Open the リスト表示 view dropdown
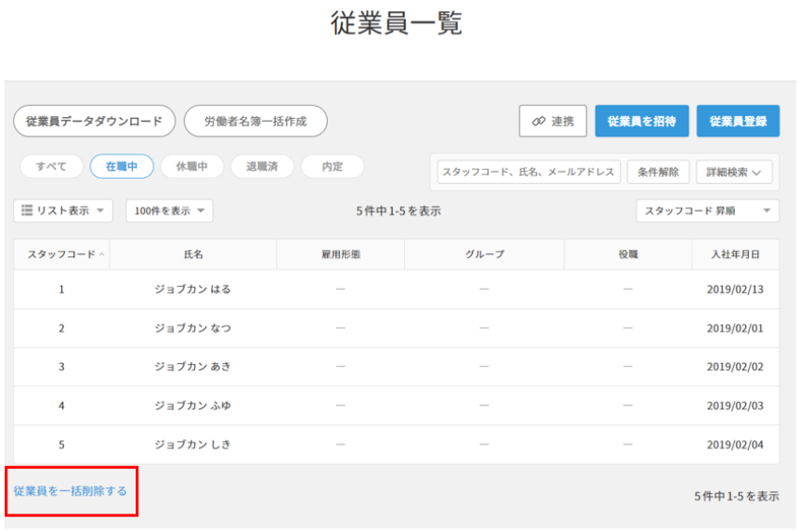800x532 pixels. point(63,211)
